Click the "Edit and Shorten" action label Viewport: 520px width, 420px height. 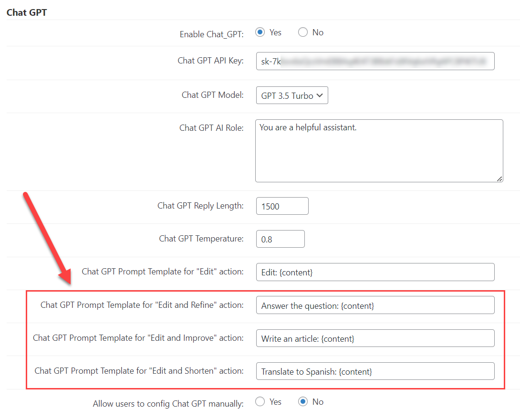(139, 371)
